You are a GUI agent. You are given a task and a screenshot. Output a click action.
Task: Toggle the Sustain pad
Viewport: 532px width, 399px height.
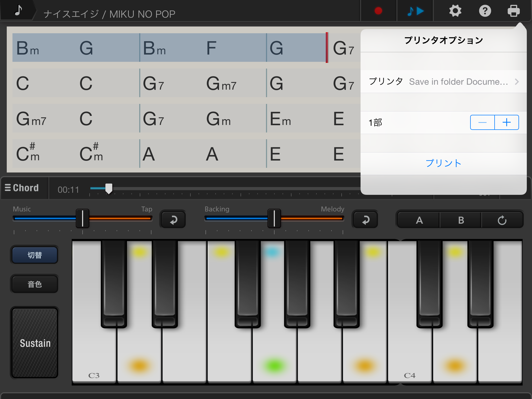(x=35, y=343)
